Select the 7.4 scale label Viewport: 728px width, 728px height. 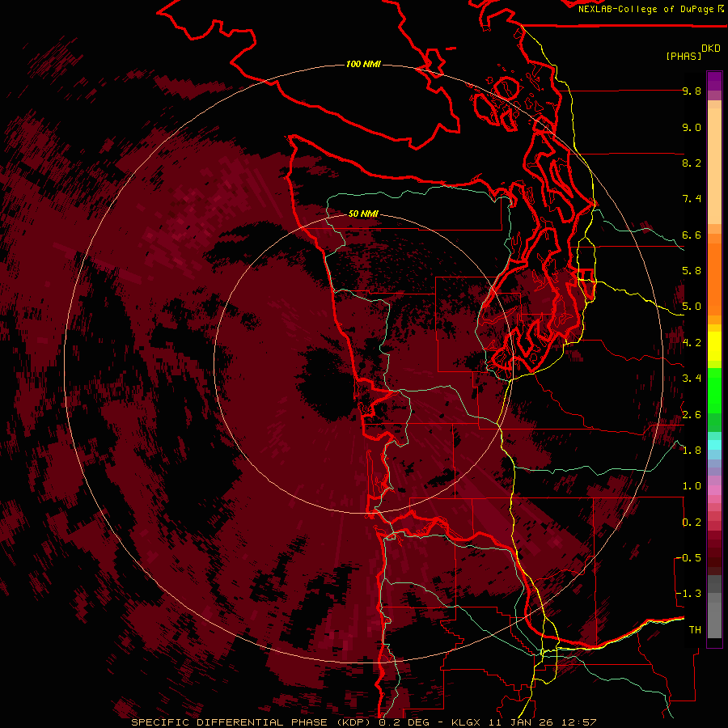click(692, 199)
